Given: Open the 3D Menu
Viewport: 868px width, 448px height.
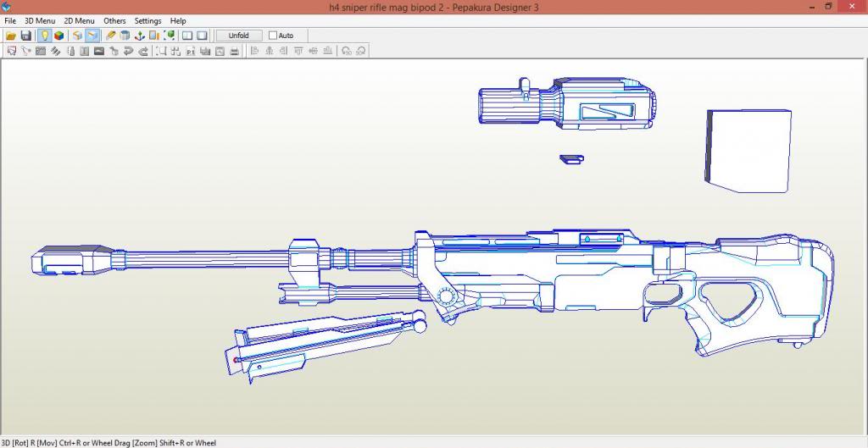Looking at the screenshot, I should (40, 20).
